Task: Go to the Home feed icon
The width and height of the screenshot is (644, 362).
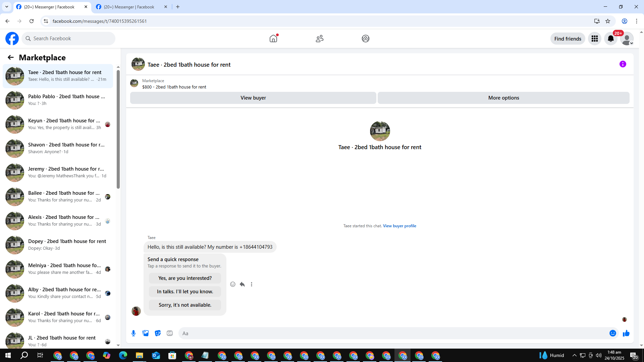Action: point(273,39)
